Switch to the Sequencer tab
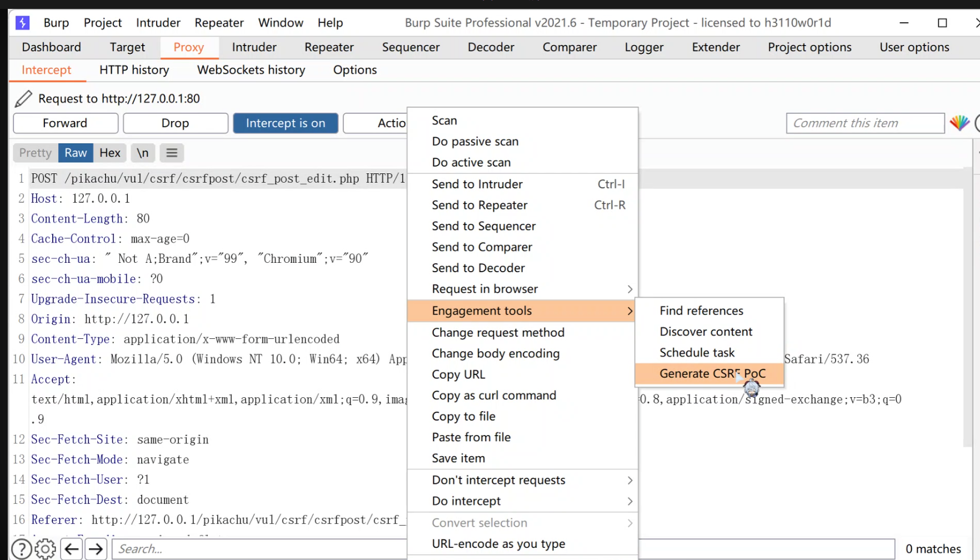The height and width of the screenshot is (560, 980). coord(411,47)
